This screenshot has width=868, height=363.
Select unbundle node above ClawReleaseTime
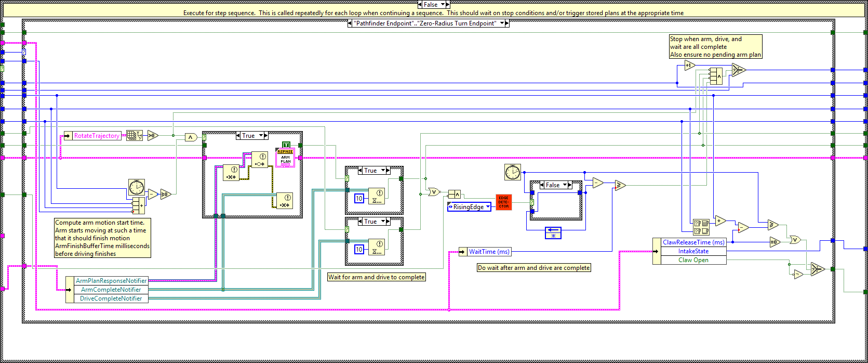pos(701,227)
